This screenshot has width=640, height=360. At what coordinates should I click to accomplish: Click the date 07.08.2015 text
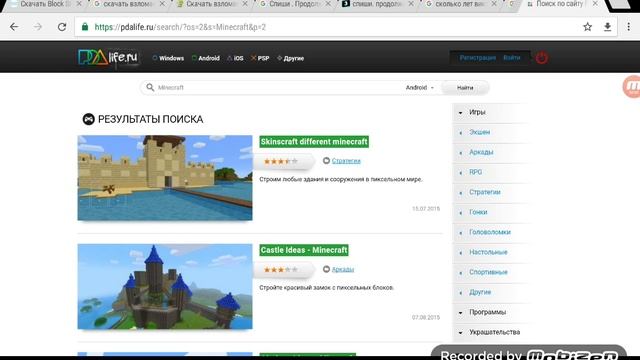(426, 317)
